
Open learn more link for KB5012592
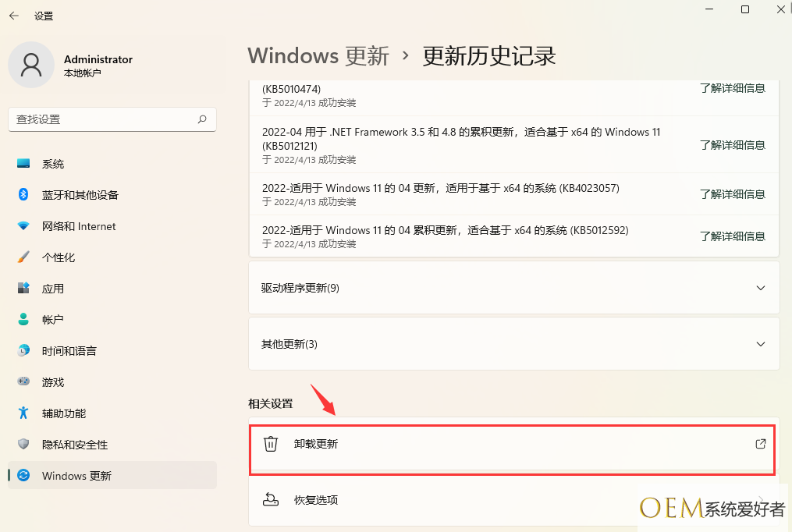point(732,236)
